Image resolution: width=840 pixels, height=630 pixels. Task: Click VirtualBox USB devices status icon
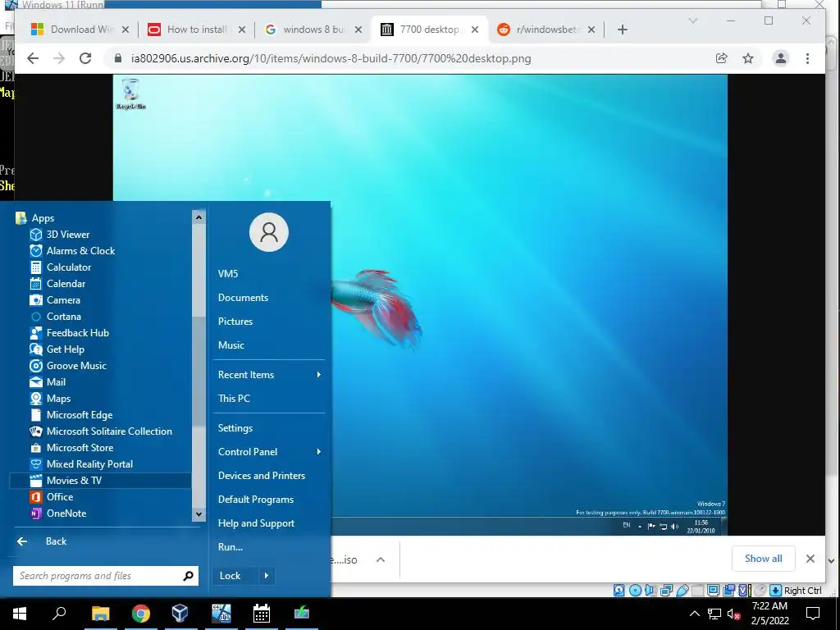pyautogui.click(x=682, y=591)
